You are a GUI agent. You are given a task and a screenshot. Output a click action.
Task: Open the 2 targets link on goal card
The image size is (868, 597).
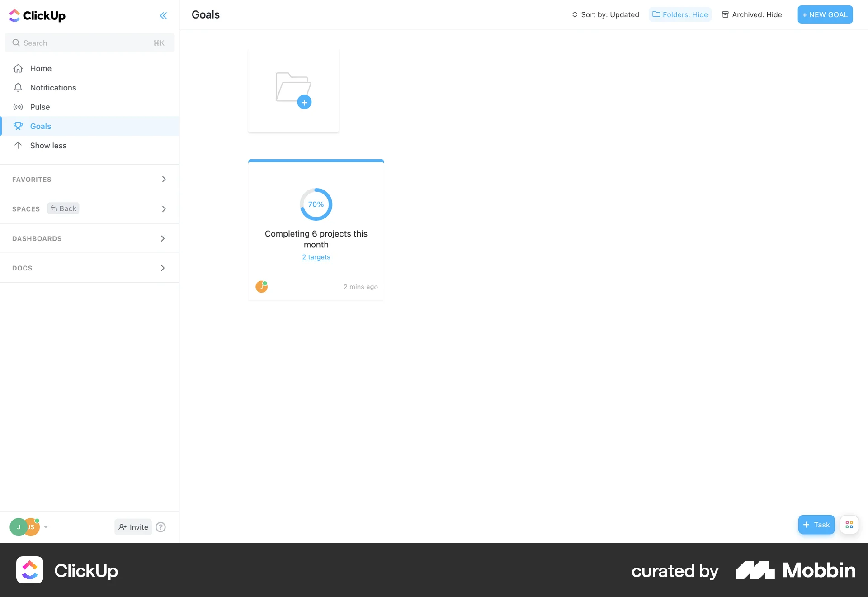[316, 257]
